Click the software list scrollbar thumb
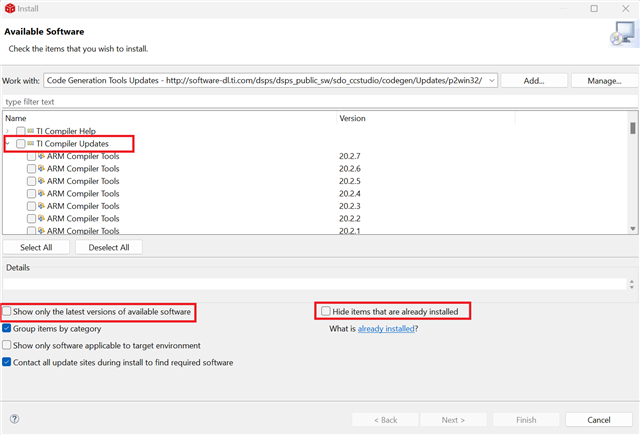The width and height of the screenshot is (640, 435). pos(633,128)
